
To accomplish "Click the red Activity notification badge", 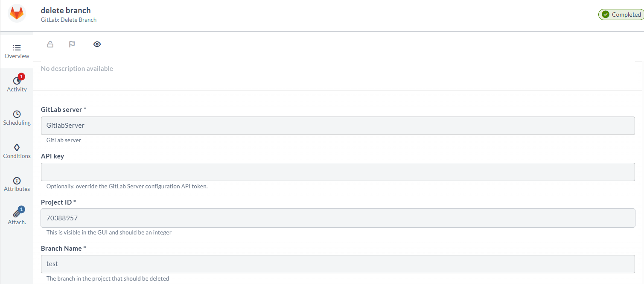I will [x=21, y=77].
